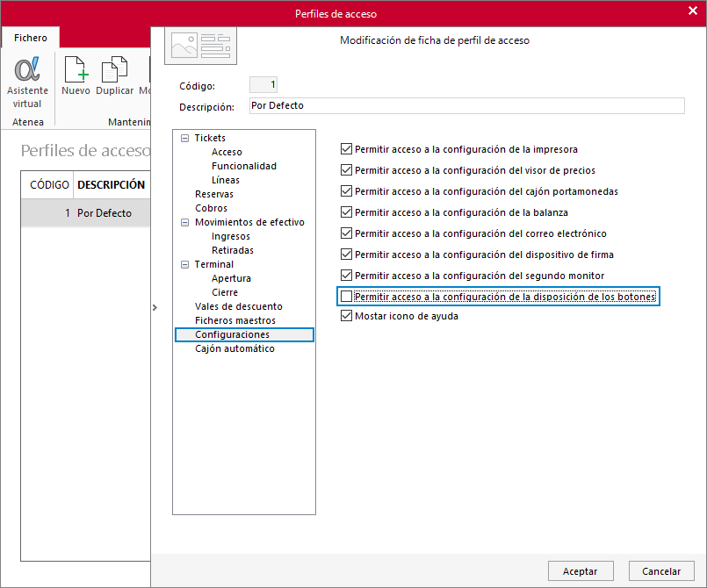Select Ficheros maestros tree item

[x=234, y=320]
